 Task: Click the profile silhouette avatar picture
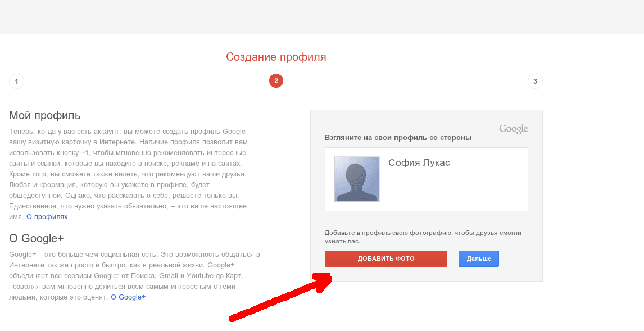pos(356,179)
